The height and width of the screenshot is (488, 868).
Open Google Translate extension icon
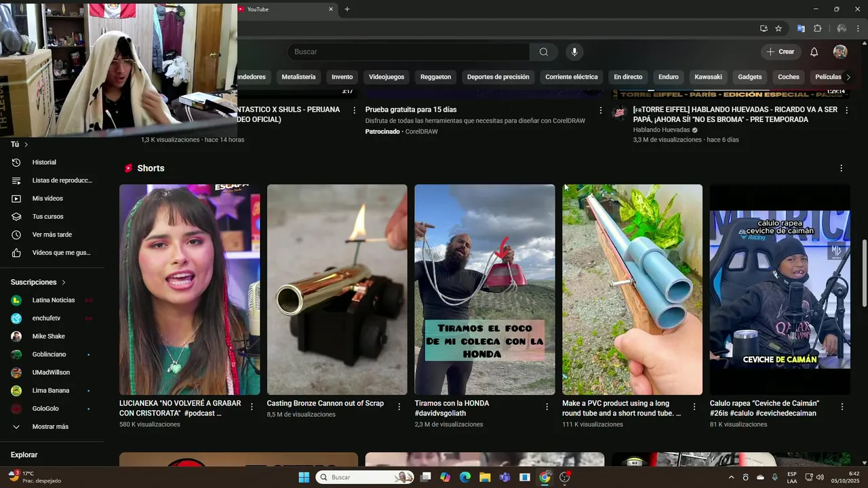[x=801, y=28]
